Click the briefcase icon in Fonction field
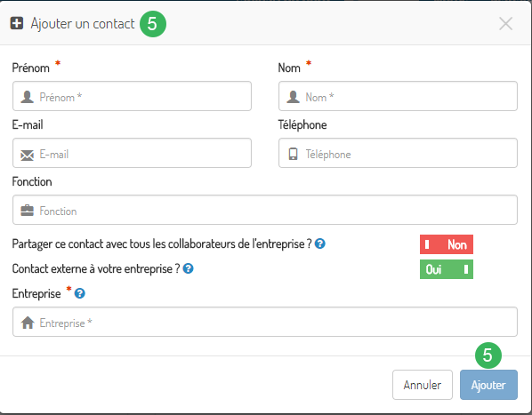The height and width of the screenshot is (415, 532). tap(28, 211)
